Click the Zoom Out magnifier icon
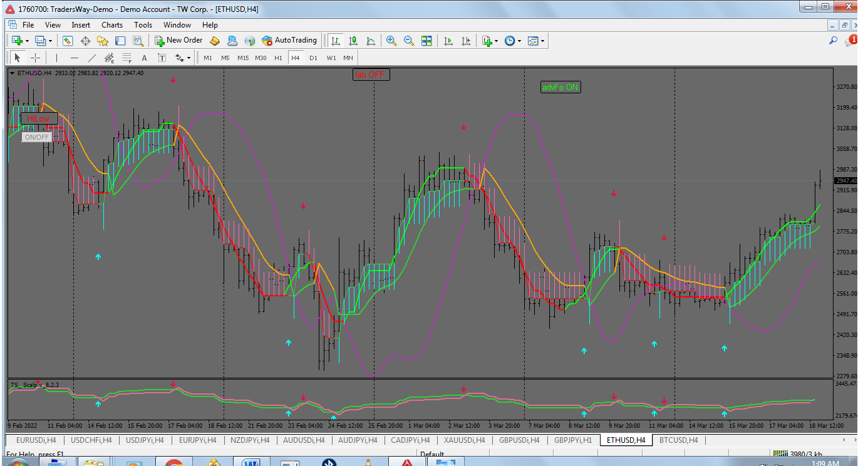The width and height of the screenshot is (868, 466). pyautogui.click(x=409, y=41)
